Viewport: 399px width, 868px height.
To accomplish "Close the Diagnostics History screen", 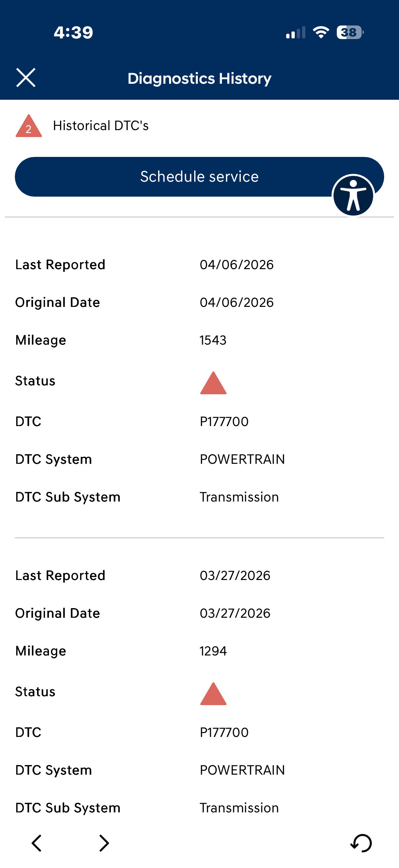I will (x=25, y=78).
